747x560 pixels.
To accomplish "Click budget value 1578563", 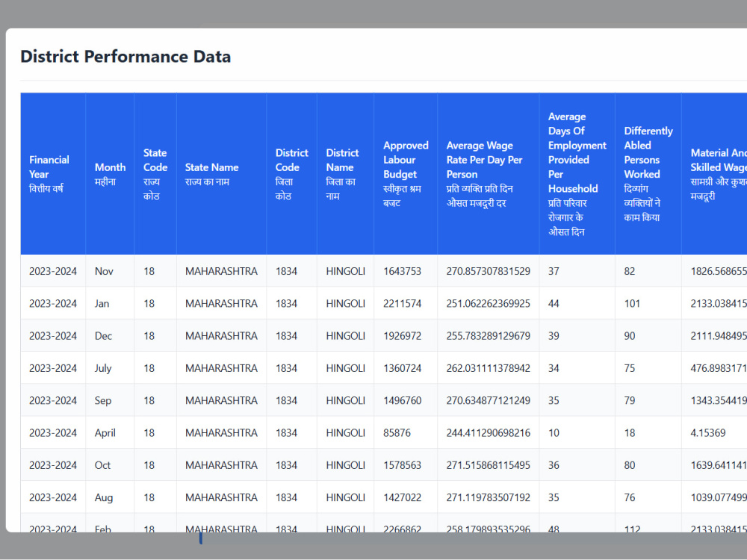I will coord(402,465).
